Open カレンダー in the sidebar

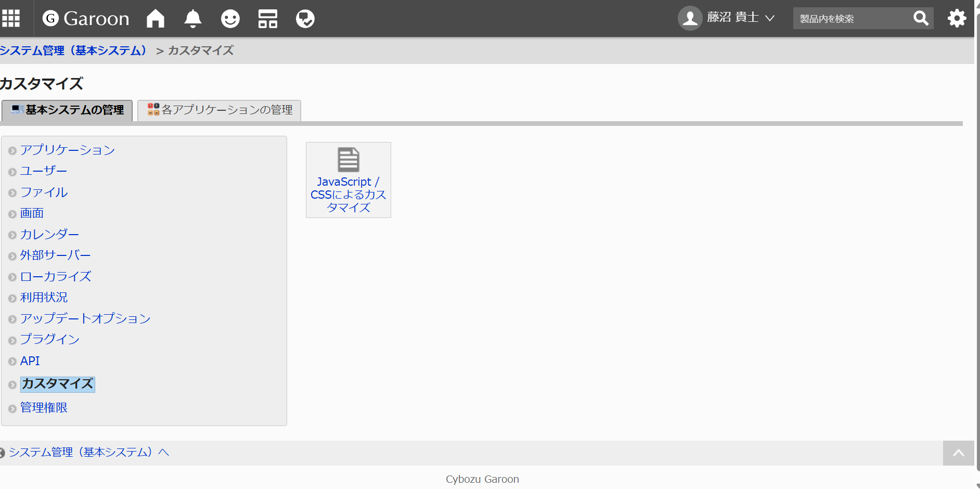point(50,234)
